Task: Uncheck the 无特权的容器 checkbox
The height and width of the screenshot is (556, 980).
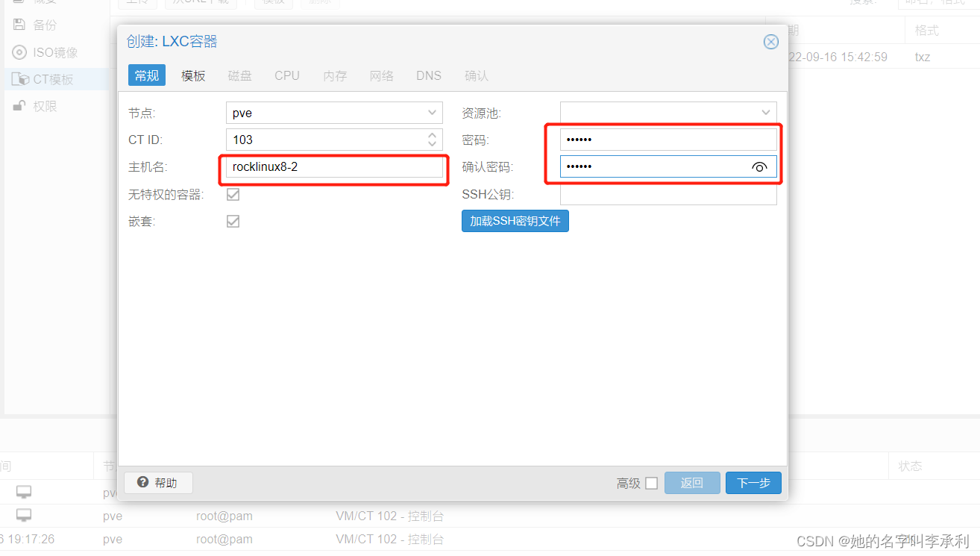Action: (233, 194)
